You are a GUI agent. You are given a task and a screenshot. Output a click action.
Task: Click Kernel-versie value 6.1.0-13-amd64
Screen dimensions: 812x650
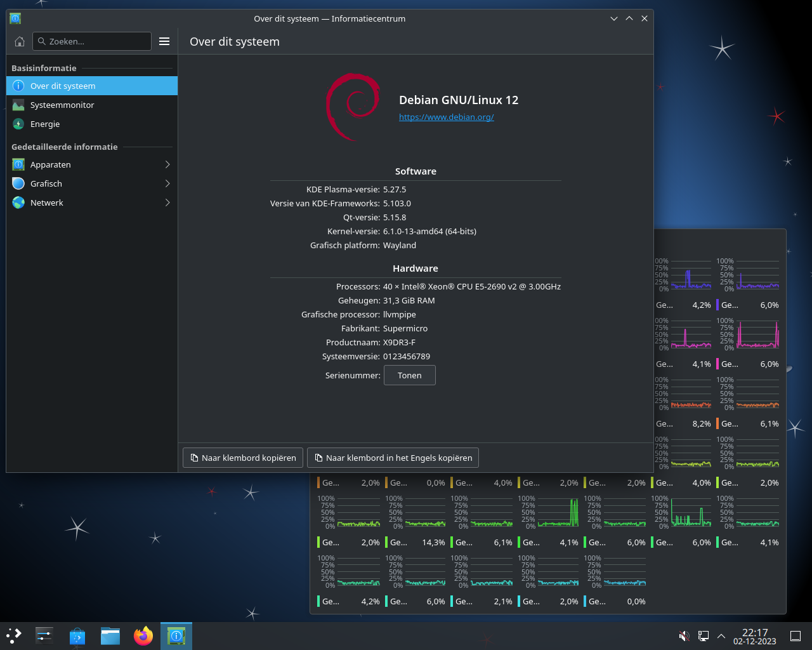point(429,231)
